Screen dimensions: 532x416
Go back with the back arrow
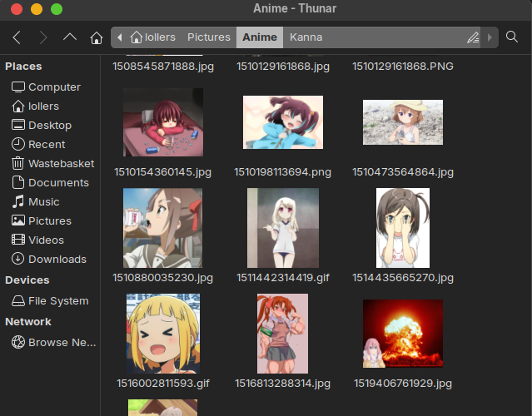click(17, 37)
